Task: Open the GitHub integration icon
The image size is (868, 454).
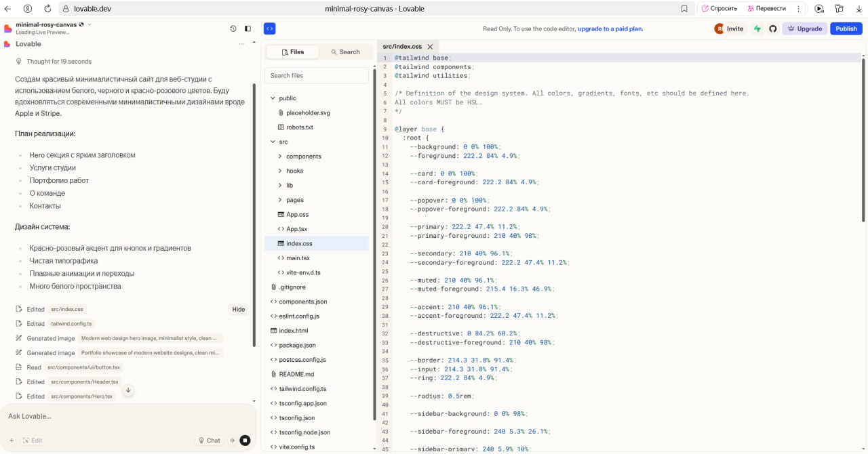Action: [x=772, y=29]
